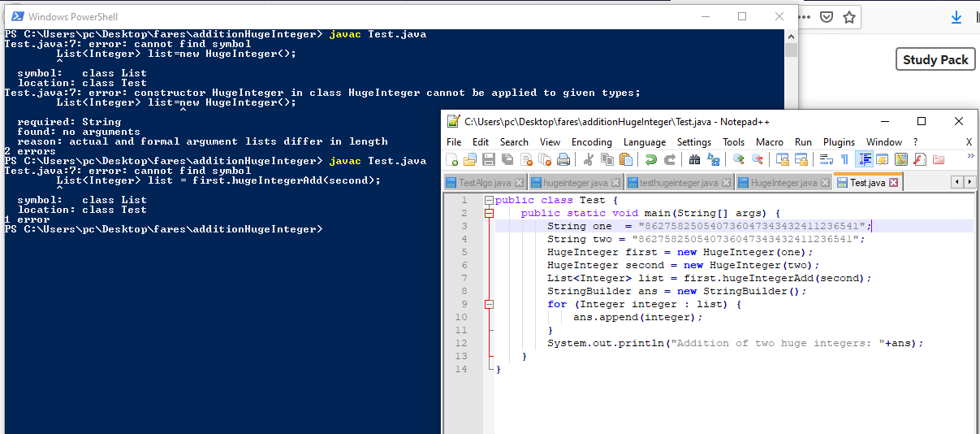980x434 pixels.
Task: Expand the toolbar overflow chevron
Action: click(x=970, y=155)
